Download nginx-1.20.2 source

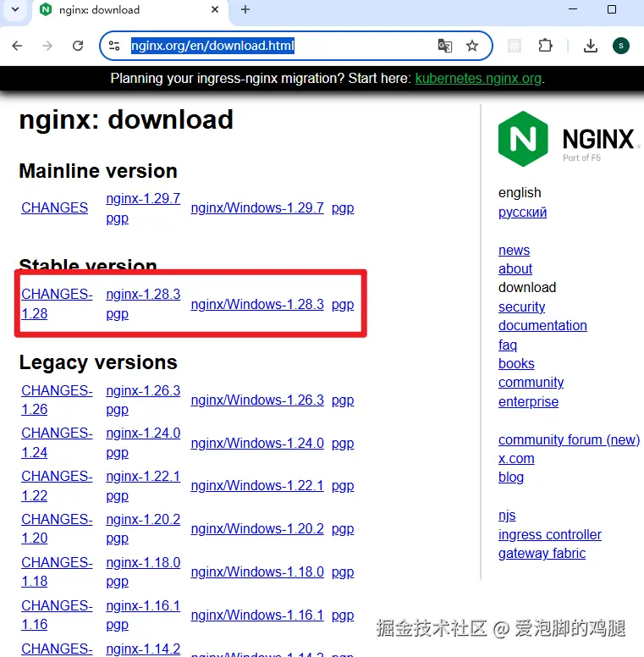[143, 519]
